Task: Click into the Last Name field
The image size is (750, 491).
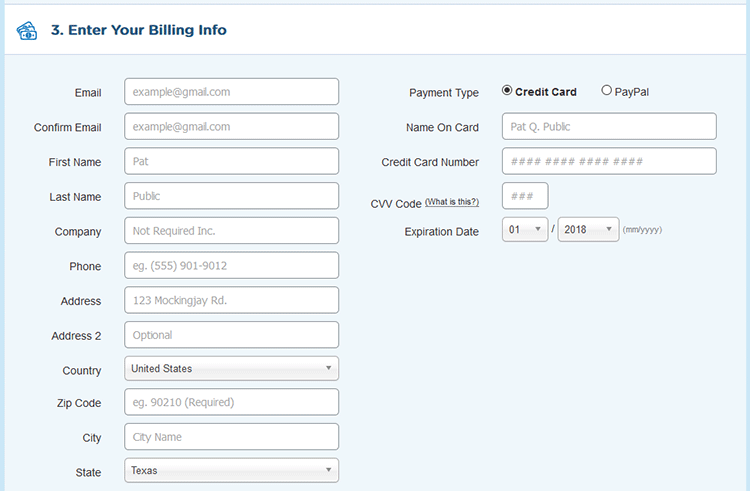Action: click(232, 196)
